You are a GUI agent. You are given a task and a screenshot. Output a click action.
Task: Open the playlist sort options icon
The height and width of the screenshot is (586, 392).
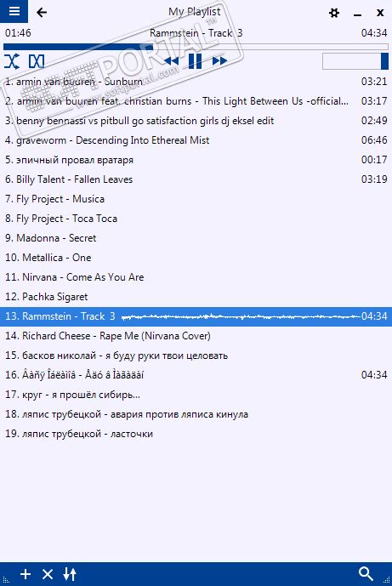click(70, 574)
